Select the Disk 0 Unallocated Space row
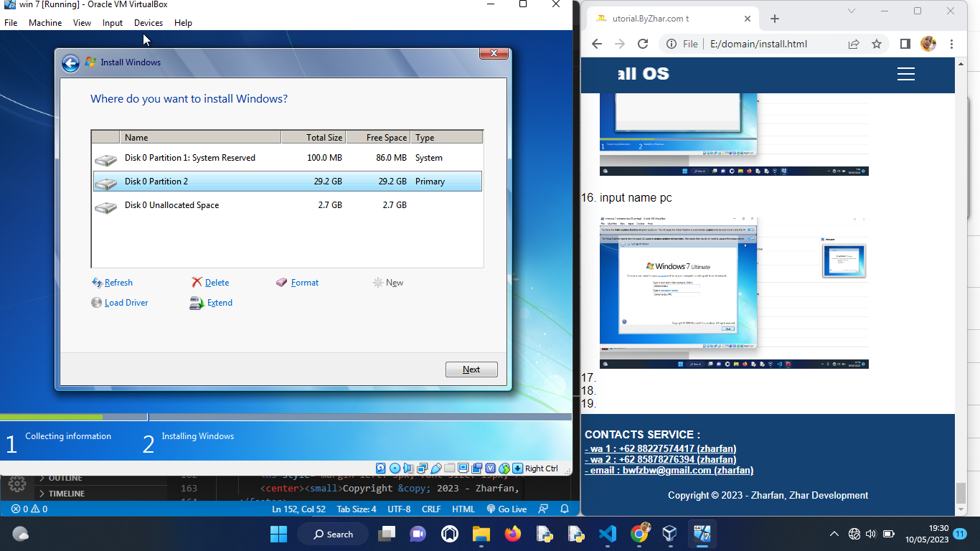This screenshot has width=980, height=551. [287, 205]
